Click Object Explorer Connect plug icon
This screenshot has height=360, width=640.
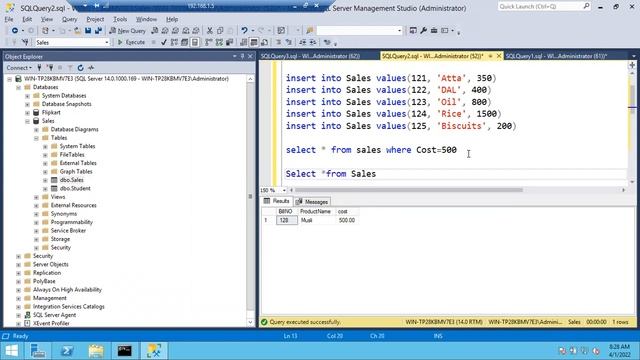(39, 68)
